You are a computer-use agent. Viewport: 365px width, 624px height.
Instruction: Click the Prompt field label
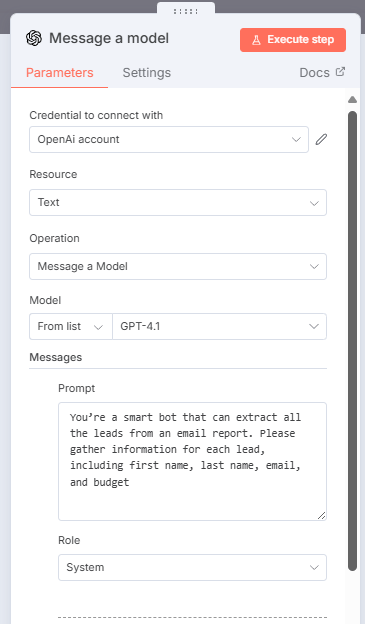[x=77, y=388]
